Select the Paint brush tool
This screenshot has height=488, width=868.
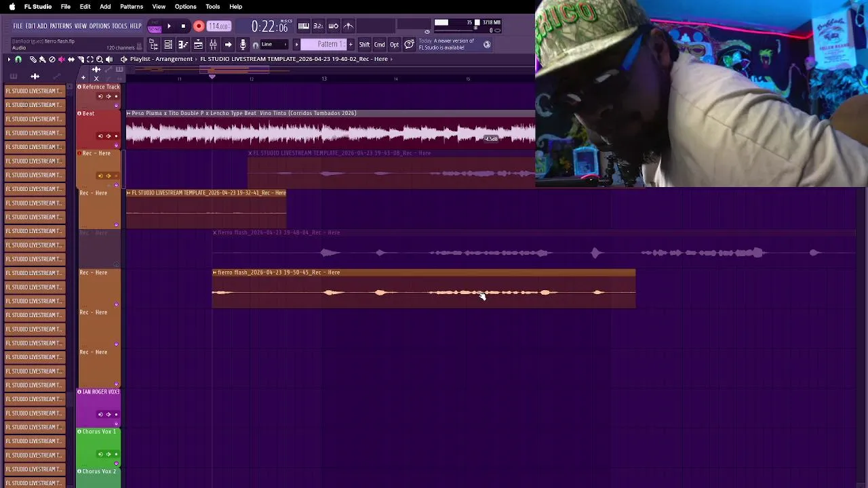pyautogui.click(x=42, y=60)
